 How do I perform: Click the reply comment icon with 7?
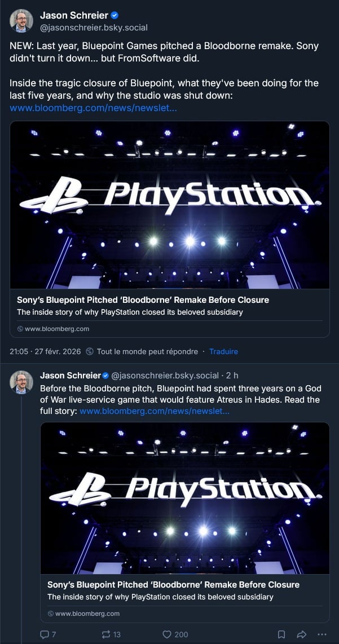[45, 634]
